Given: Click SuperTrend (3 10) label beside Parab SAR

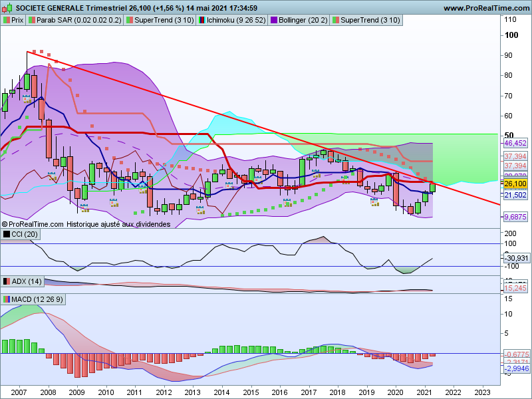Looking at the screenshot, I should click(160, 20).
